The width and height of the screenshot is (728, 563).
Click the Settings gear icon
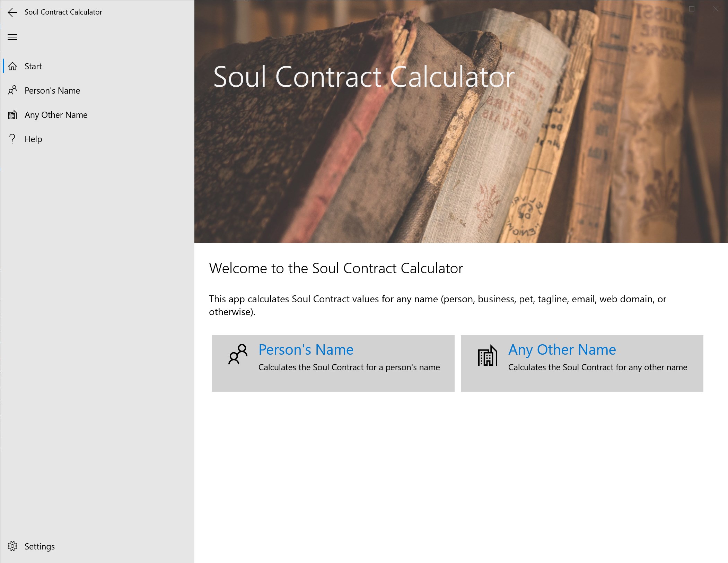12,546
